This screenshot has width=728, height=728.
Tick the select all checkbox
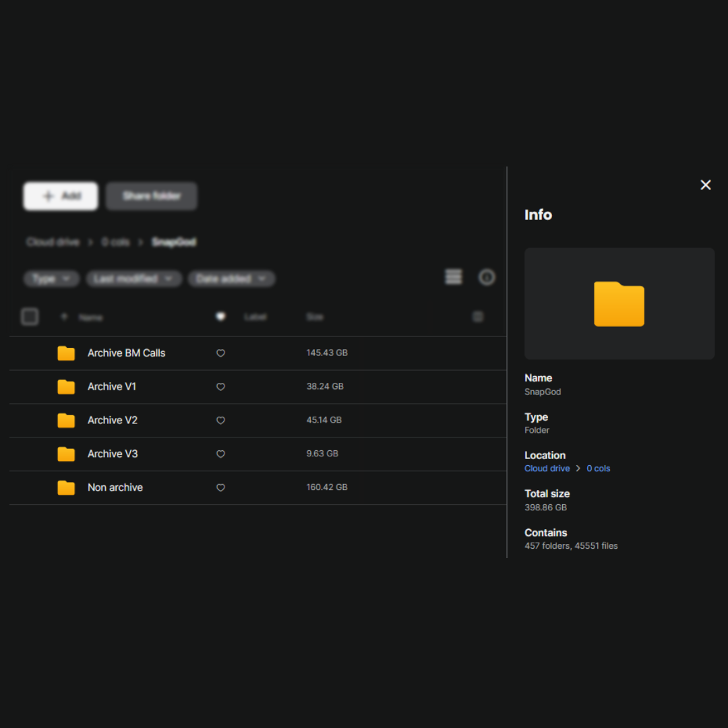pyautogui.click(x=30, y=317)
